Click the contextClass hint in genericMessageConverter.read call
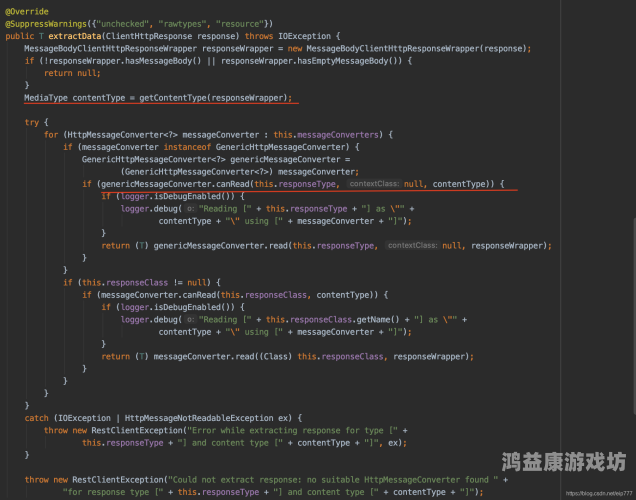 tap(413, 245)
